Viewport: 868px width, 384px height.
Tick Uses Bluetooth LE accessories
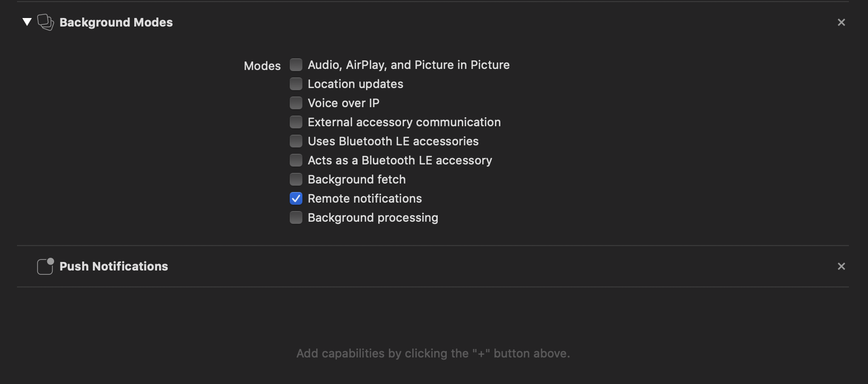point(296,141)
